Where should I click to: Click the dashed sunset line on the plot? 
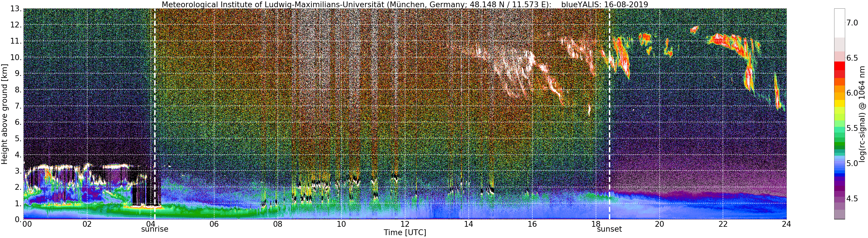click(609, 114)
